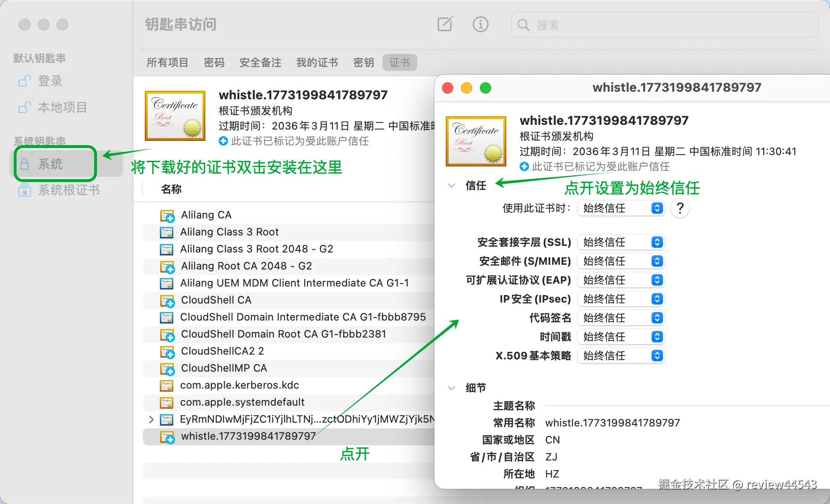Click the 搜索 search field
The image size is (830, 504).
click(664, 25)
